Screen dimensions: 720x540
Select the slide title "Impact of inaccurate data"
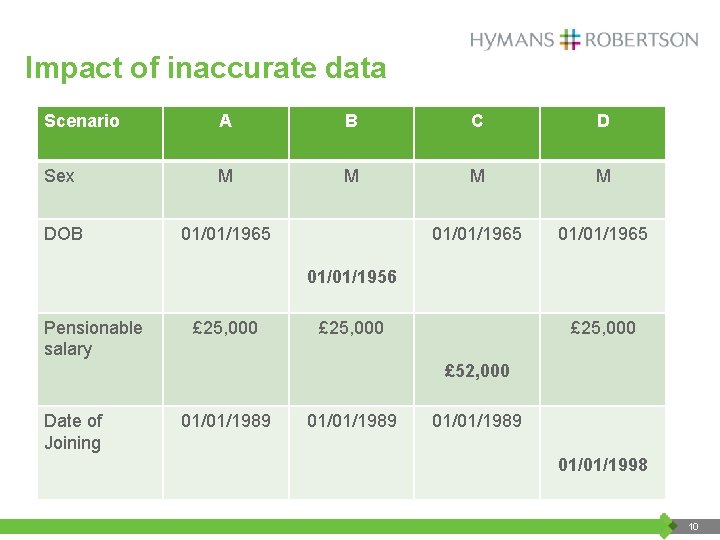click(x=205, y=68)
